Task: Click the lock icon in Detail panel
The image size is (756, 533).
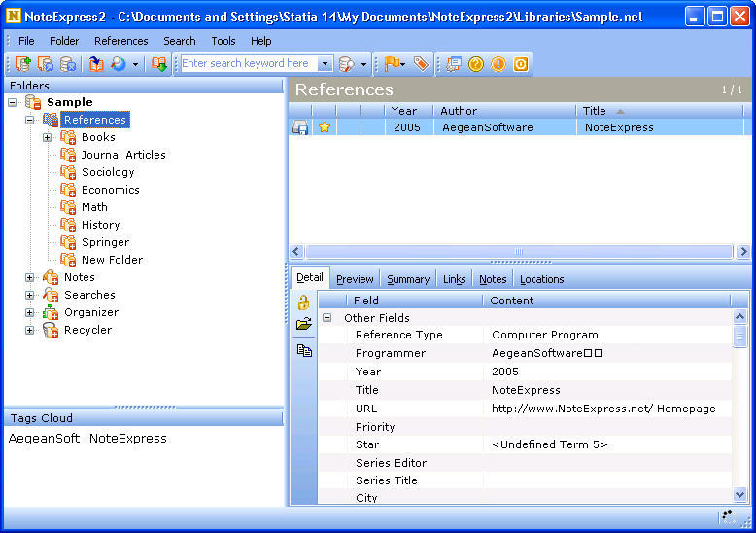Action: coord(303,303)
